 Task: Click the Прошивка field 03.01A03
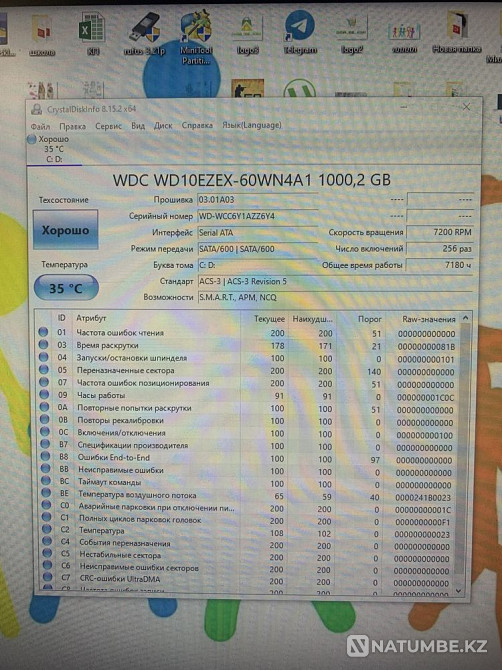[x=258, y=200]
